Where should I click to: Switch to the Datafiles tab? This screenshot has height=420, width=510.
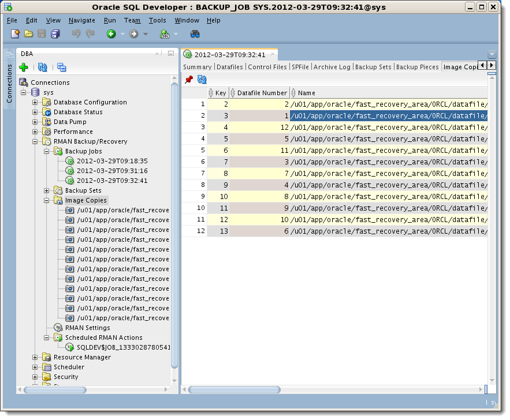coord(229,67)
